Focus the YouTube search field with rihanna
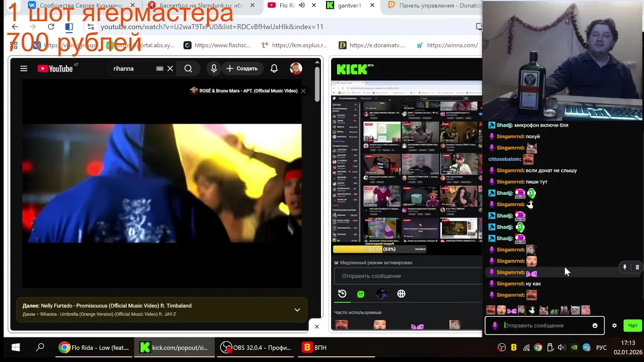This screenshot has height=362, width=644. (133, 68)
